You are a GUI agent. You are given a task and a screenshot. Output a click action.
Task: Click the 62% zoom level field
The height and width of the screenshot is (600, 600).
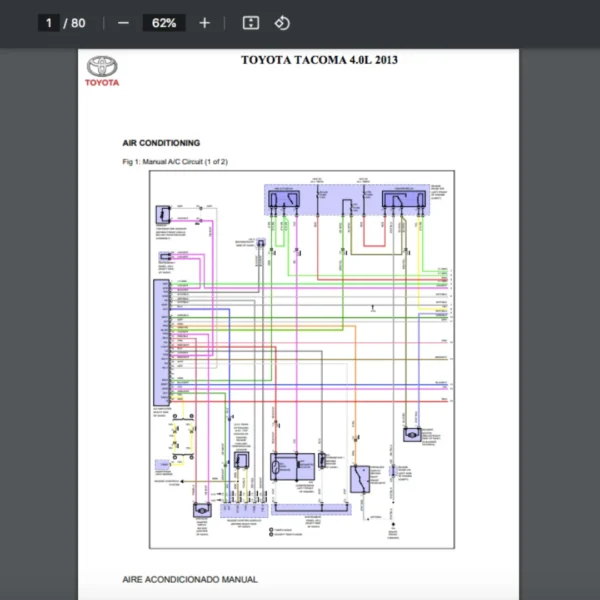click(163, 22)
